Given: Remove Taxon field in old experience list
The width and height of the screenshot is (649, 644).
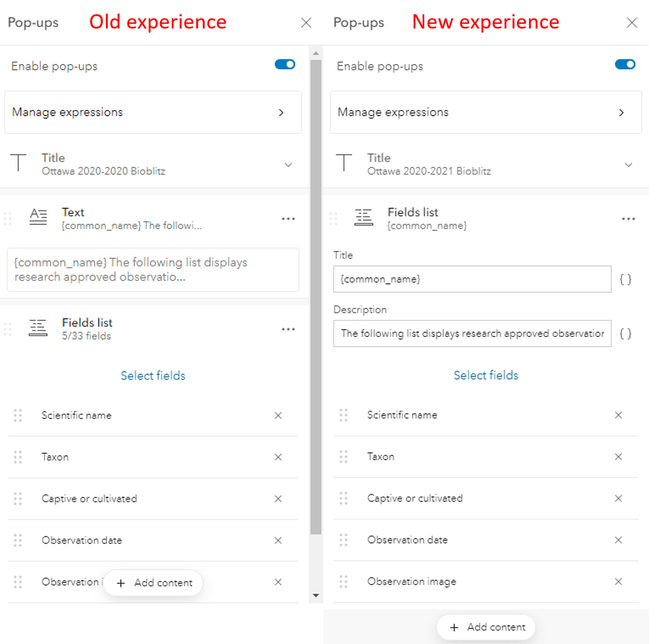Looking at the screenshot, I should tap(278, 457).
